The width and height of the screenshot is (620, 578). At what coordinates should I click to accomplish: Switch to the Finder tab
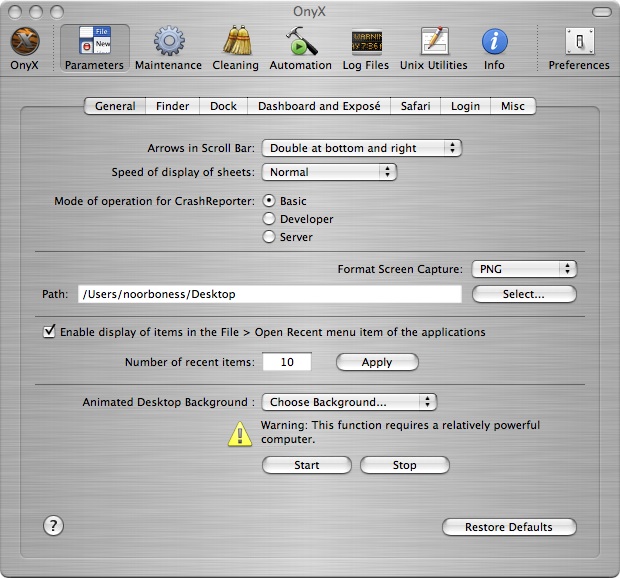pos(172,106)
